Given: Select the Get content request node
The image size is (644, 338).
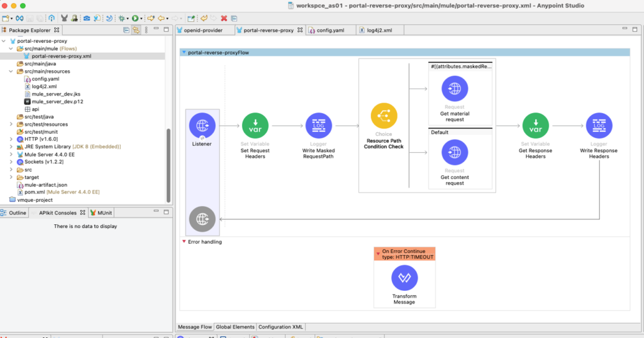Looking at the screenshot, I should coord(454,153).
